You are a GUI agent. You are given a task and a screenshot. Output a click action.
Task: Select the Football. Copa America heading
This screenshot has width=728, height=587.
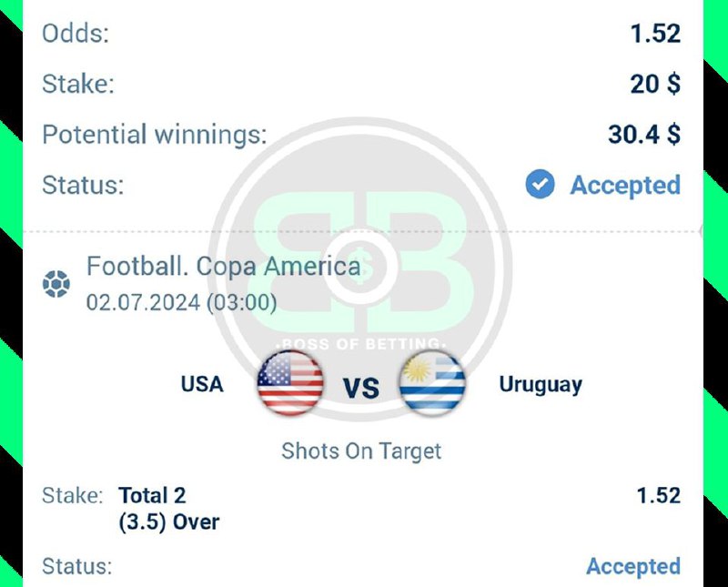(224, 267)
